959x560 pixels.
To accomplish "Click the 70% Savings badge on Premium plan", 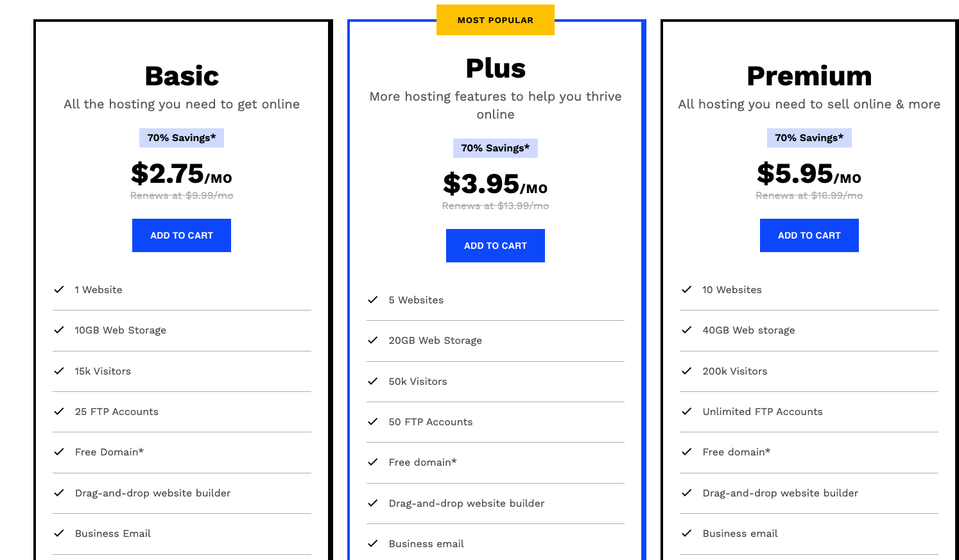I will pos(809,137).
